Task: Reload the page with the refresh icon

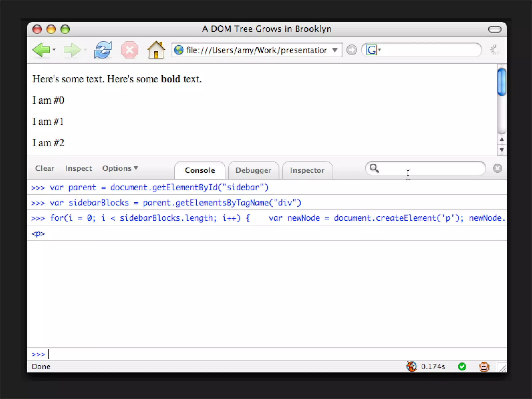Action: [103, 50]
